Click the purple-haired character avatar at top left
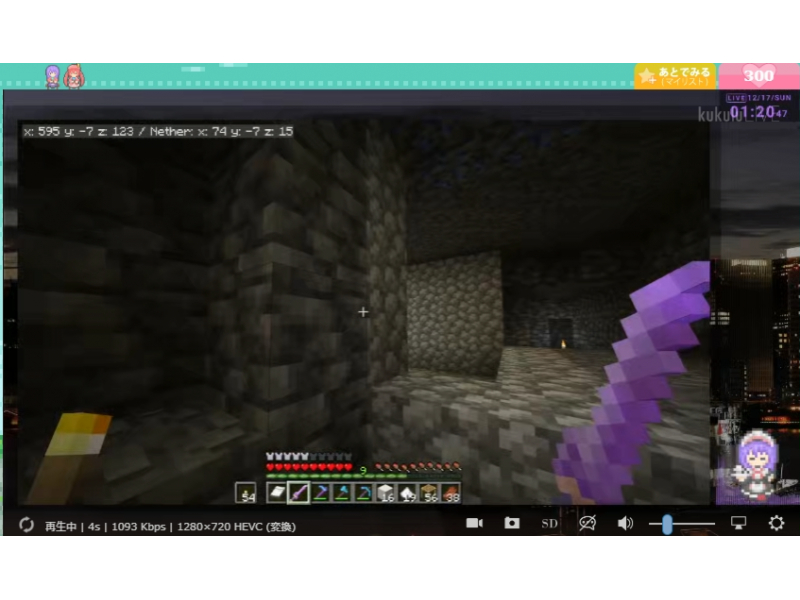Viewport: 800px width, 600px height. pyautogui.click(x=52, y=76)
